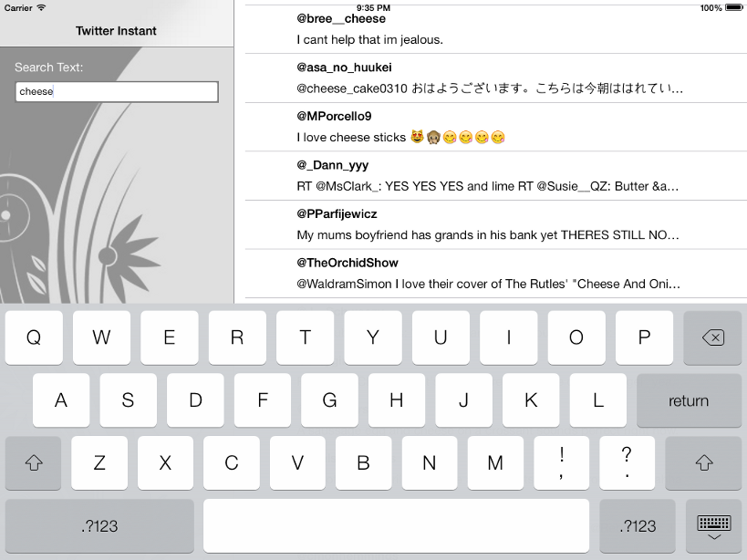Viewport: 747px width, 560px height.
Task: Tap the K key
Action: pyautogui.click(x=531, y=400)
